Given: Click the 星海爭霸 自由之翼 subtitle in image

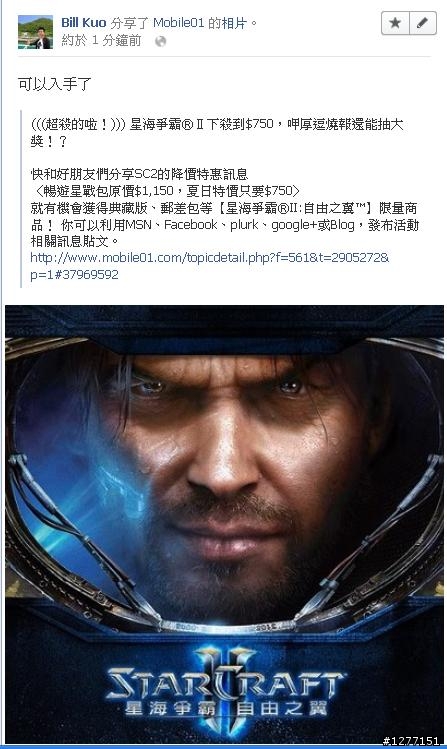Looking at the screenshot, I should coord(225,708).
